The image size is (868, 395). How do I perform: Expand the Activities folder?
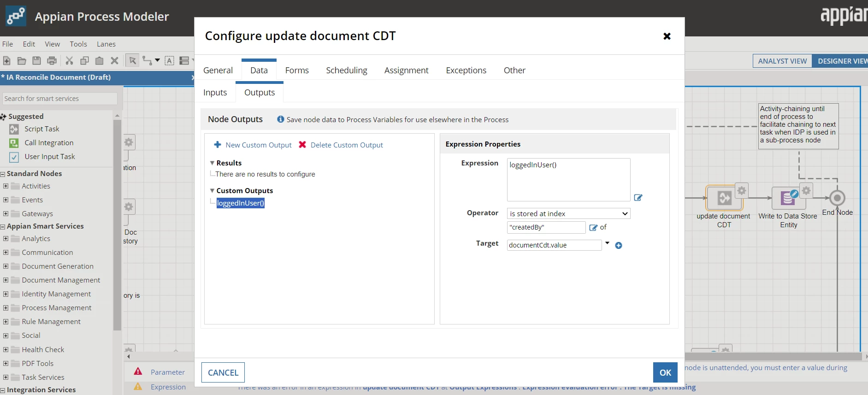tap(6, 186)
